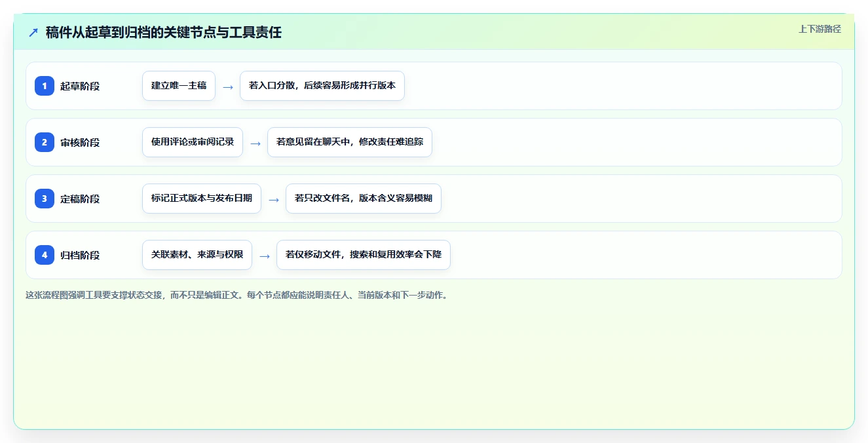Click the title 稿件从起草到归档的关键节点与工具责任
The image size is (868, 443).
coord(164,32)
